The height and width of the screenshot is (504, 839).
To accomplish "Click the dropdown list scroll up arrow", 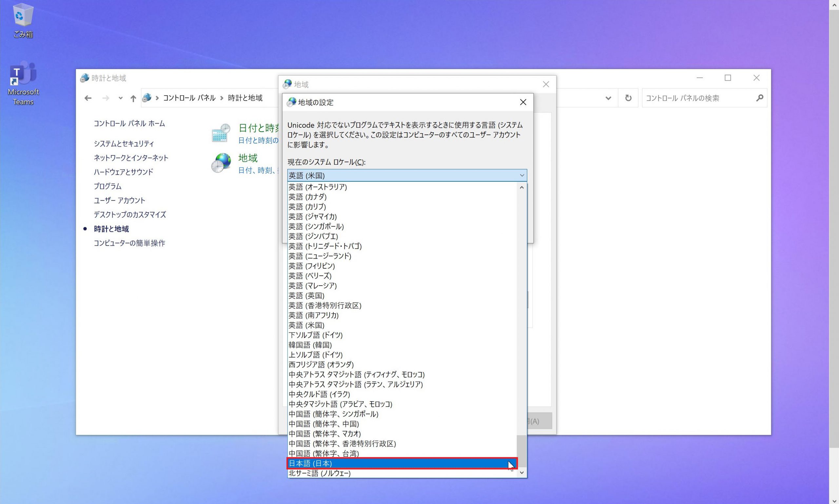I will pos(522,187).
